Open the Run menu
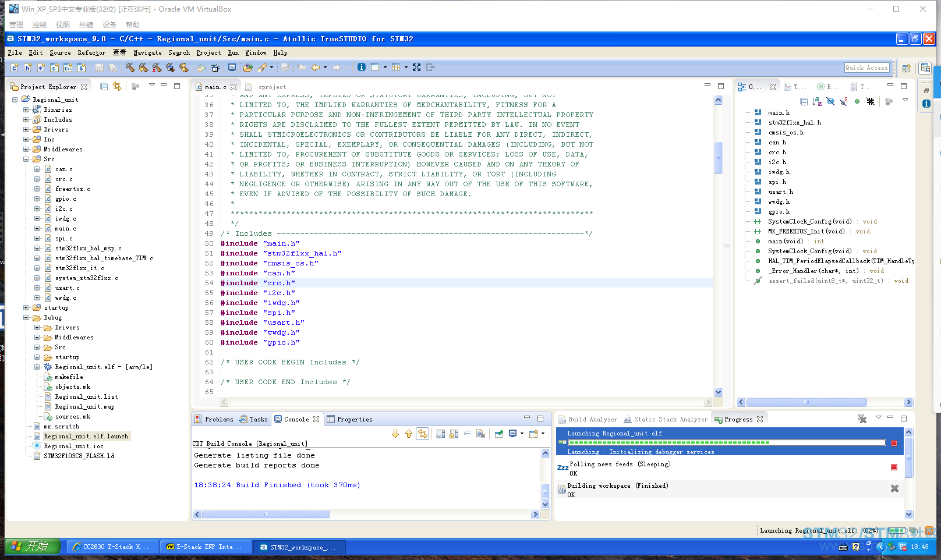The width and height of the screenshot is (941, 560). click(233, 52)
